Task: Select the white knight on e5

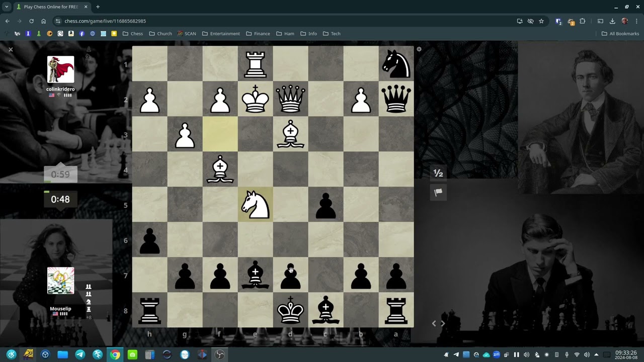Action: click(256, 205)
